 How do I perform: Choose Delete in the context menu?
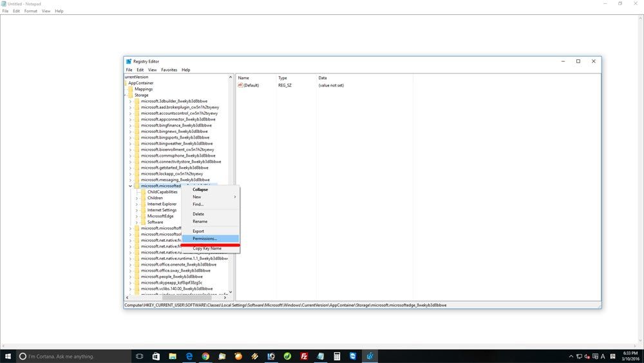click(210, 214)
